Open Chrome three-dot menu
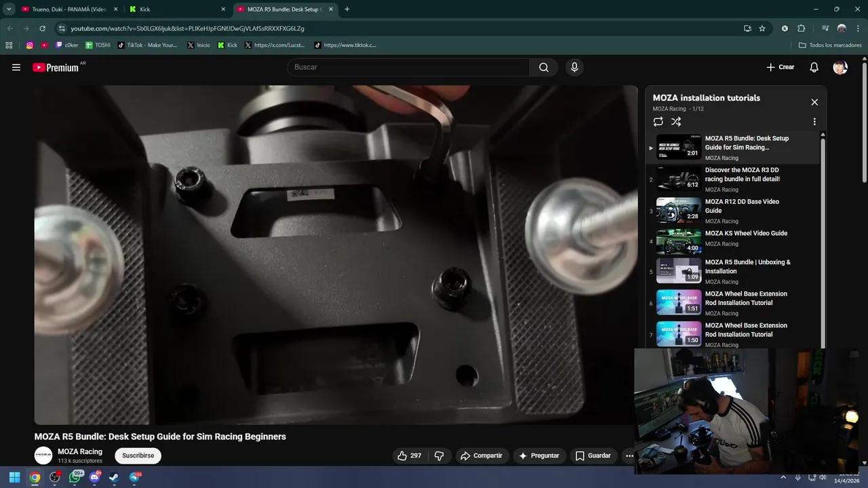 click(x=858, y=28)
